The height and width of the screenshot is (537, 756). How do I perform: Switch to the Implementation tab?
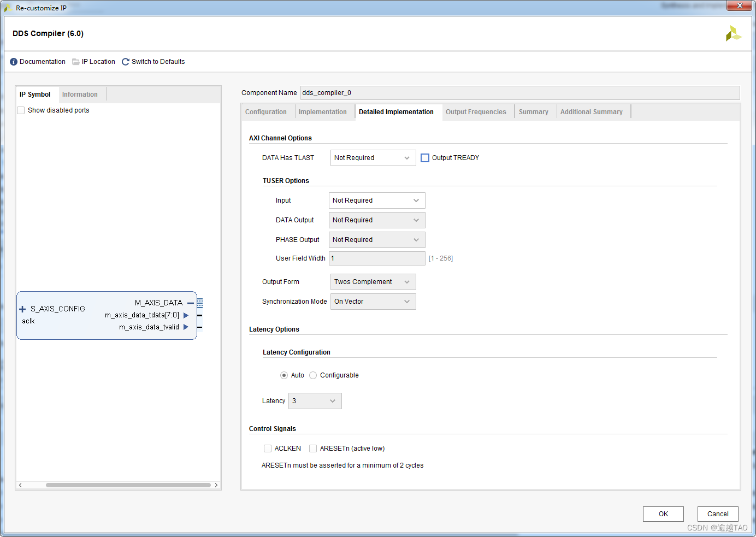pyautogui.click(x=323, y=112)
